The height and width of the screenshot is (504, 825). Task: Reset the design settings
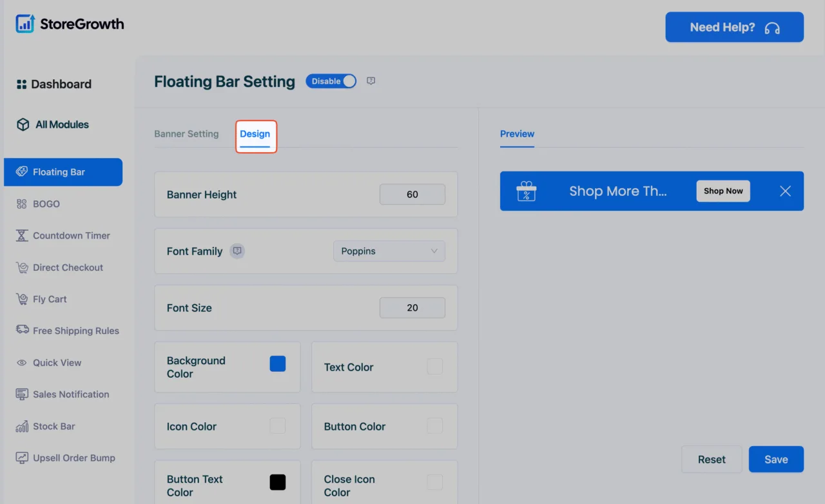point(712,460)
